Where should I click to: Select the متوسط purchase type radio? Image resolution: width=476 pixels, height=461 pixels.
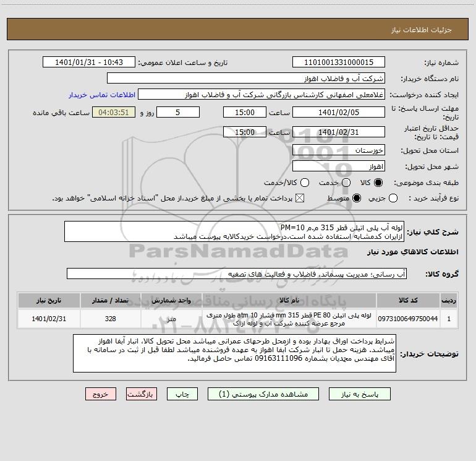(x=357, y=198)
